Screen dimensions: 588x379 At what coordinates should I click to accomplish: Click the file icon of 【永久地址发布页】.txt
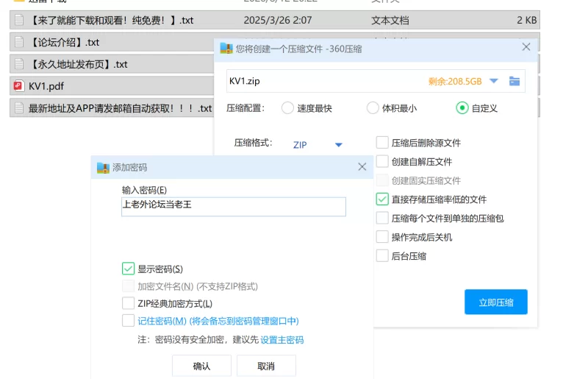tap(19, 64)
